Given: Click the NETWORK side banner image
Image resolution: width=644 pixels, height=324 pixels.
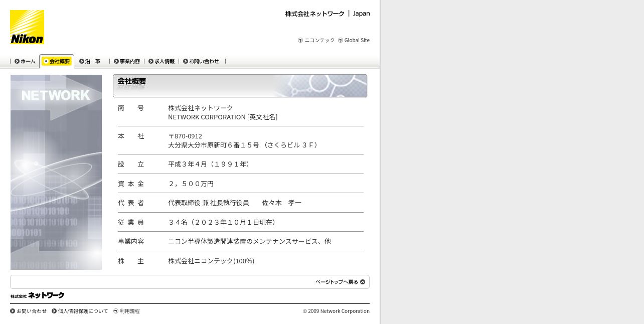Looking at the screenshot, I should [x=56, y=172].
